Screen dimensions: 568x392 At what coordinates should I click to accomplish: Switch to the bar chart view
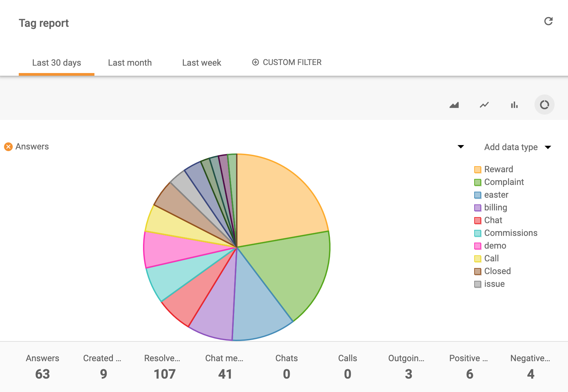tap(514, 105)
